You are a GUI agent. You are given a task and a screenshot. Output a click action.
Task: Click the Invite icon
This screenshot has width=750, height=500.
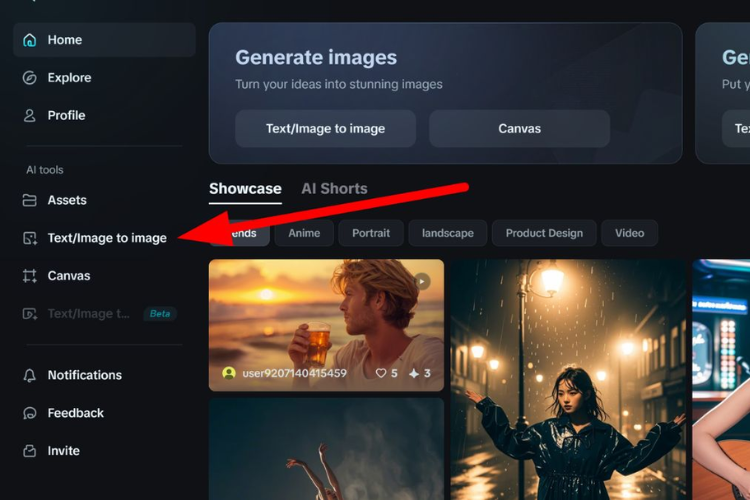(30, 451)
